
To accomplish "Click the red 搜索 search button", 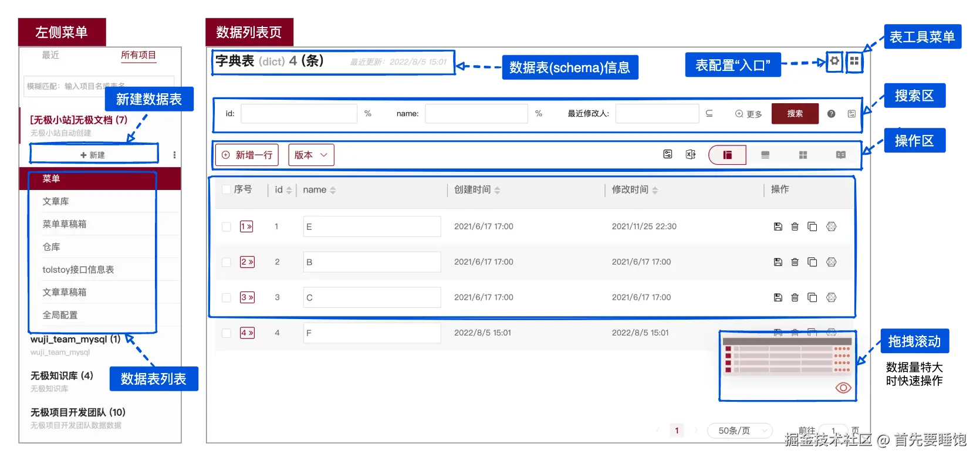I will tap(795, 114).
